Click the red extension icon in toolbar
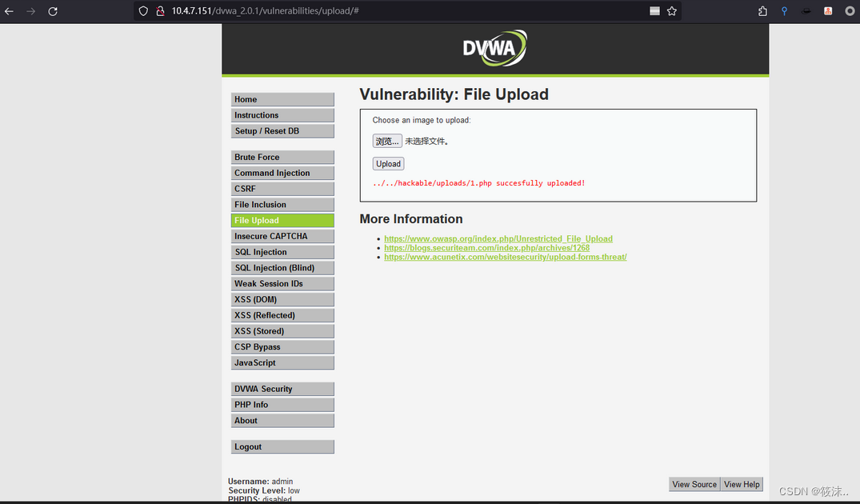This screenshot has height=504, width=860. [x=828, y=11]
